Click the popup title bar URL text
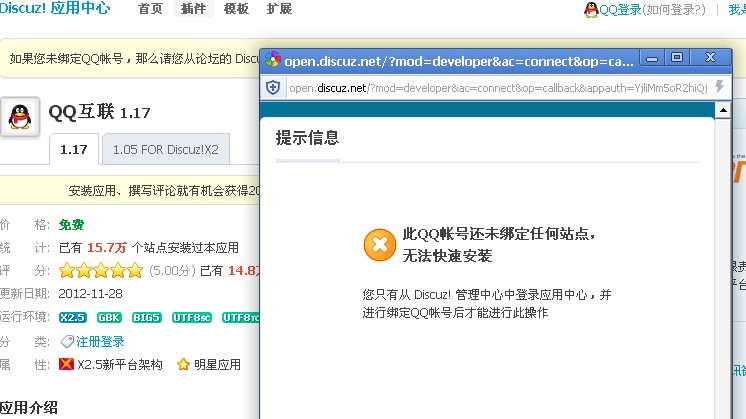Image resolution: width=746 pixels, height=419 pixels. point(459,61)
